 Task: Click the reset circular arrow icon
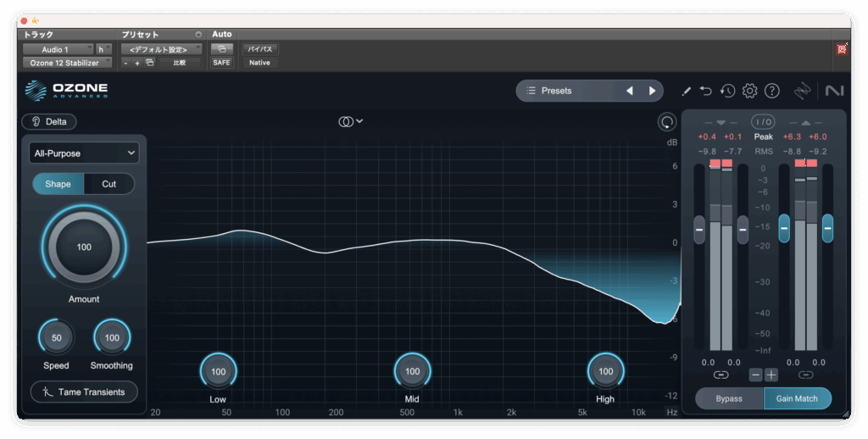(x=667, y=122)
